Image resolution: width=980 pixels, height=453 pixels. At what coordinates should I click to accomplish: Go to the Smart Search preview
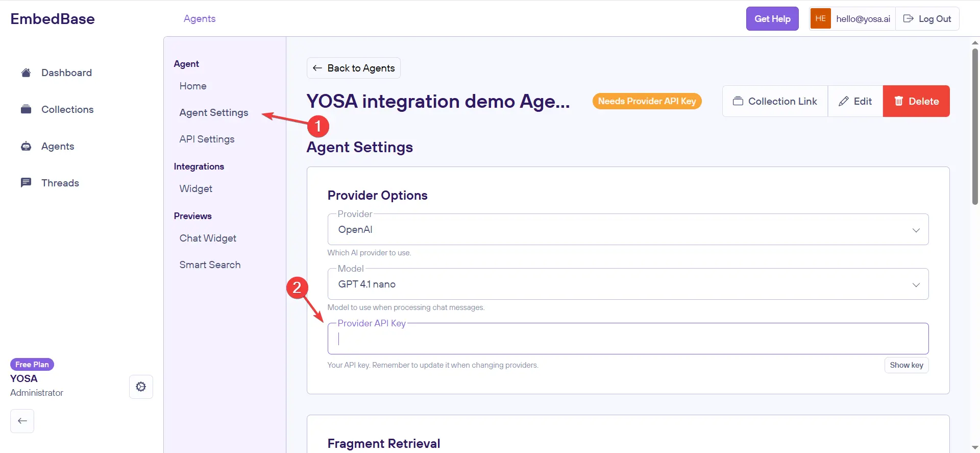(x=210, y=265)
